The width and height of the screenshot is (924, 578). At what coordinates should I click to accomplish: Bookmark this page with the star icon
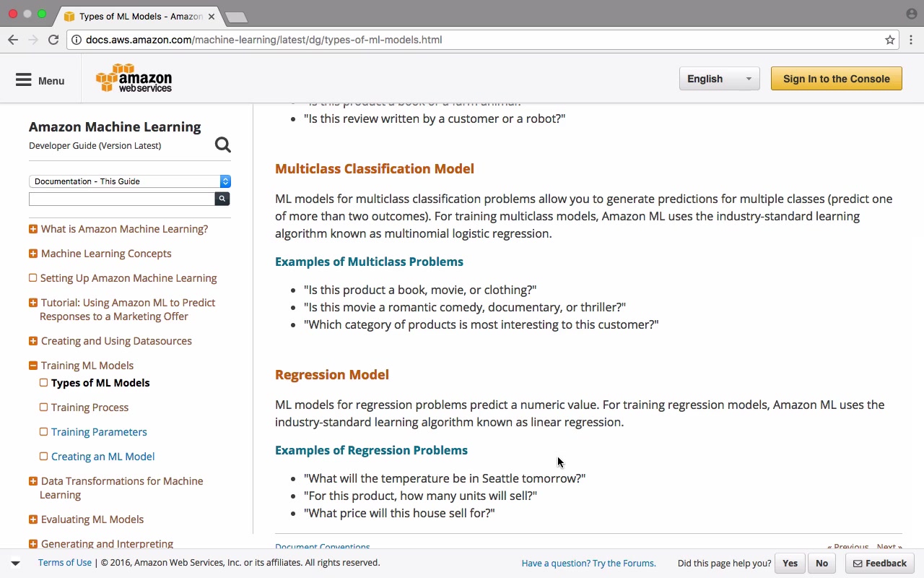pos(890,40)
